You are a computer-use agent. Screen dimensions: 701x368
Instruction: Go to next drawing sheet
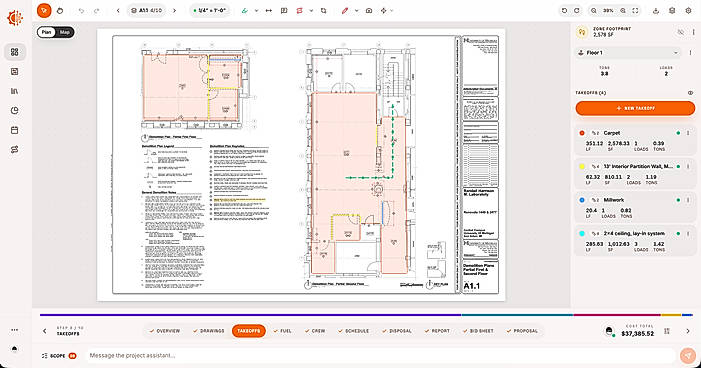174,10
